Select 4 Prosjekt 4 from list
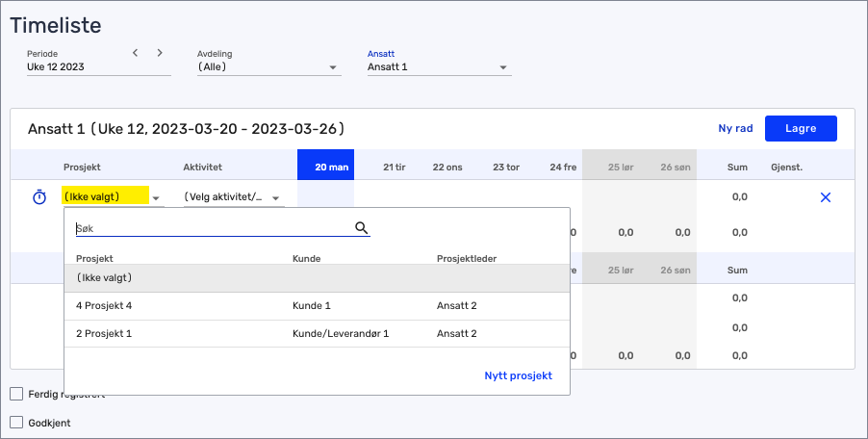The width and height of the screenshot is (868, 439). click(x=104, y=306)
